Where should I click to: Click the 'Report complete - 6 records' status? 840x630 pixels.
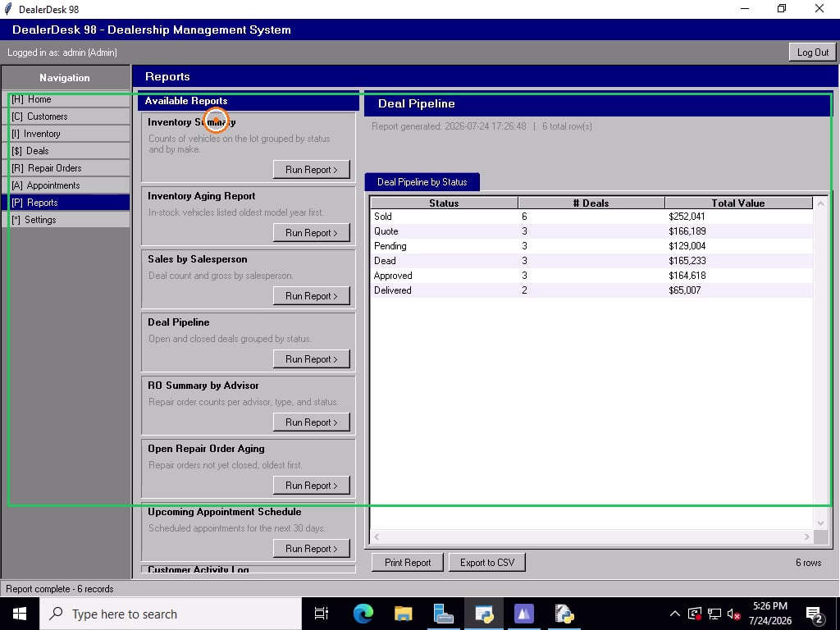[x=59, y=589]
